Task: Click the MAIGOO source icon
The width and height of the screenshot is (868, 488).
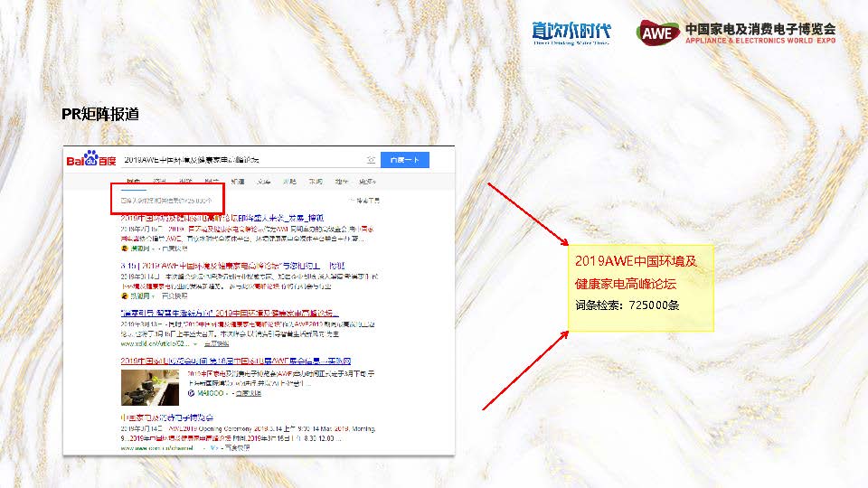Action: pyautogui.click(x=191, y=393)
